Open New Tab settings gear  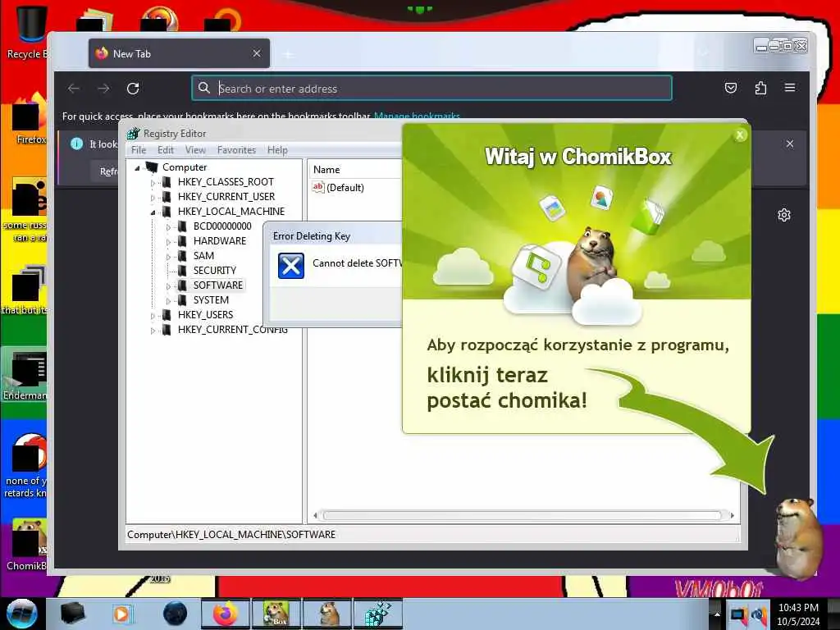click(x=783, y=216)
